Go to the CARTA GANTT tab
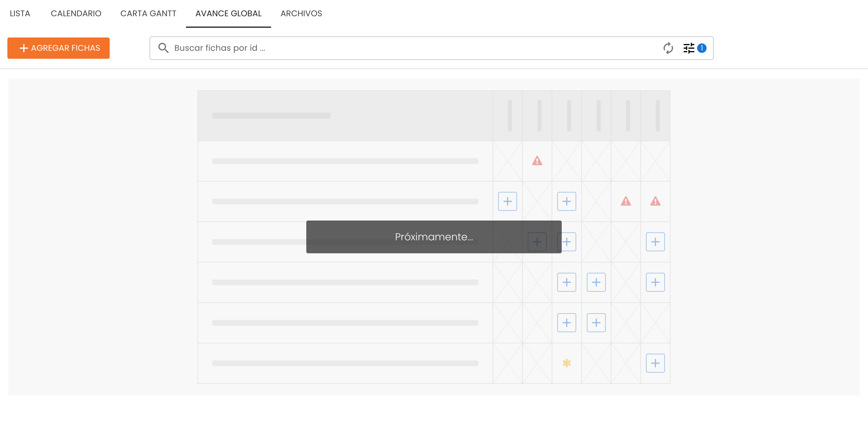Image resolution: width=868 pixels, height=447 pixels. tap(148, 14)
